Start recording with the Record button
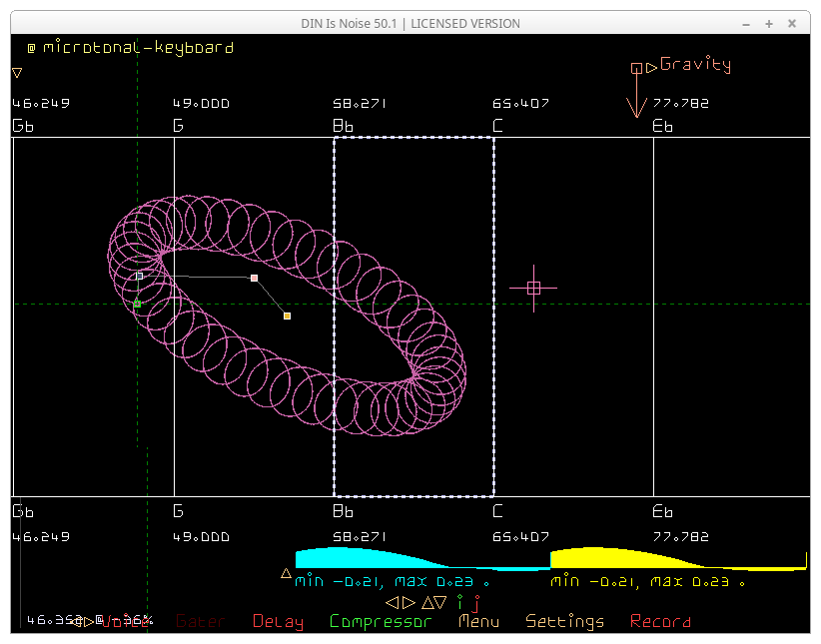This screenshot has width=821, height=644. 660,621
